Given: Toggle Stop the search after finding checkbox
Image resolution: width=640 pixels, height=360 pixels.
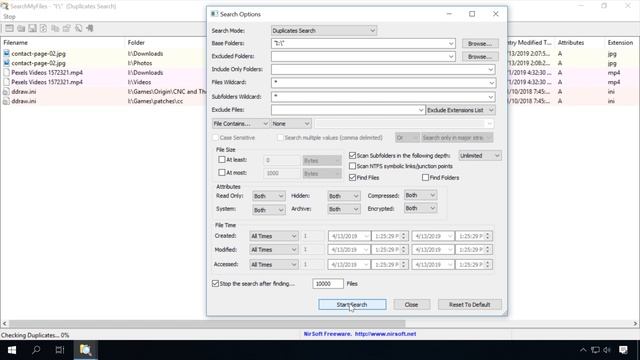Looking at the screenshot, I should coord(215,283).
